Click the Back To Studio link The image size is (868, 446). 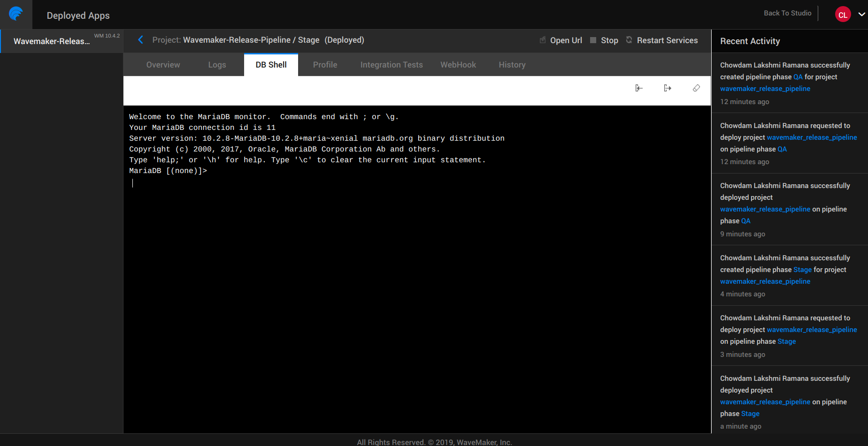click(x=787, y=13)
